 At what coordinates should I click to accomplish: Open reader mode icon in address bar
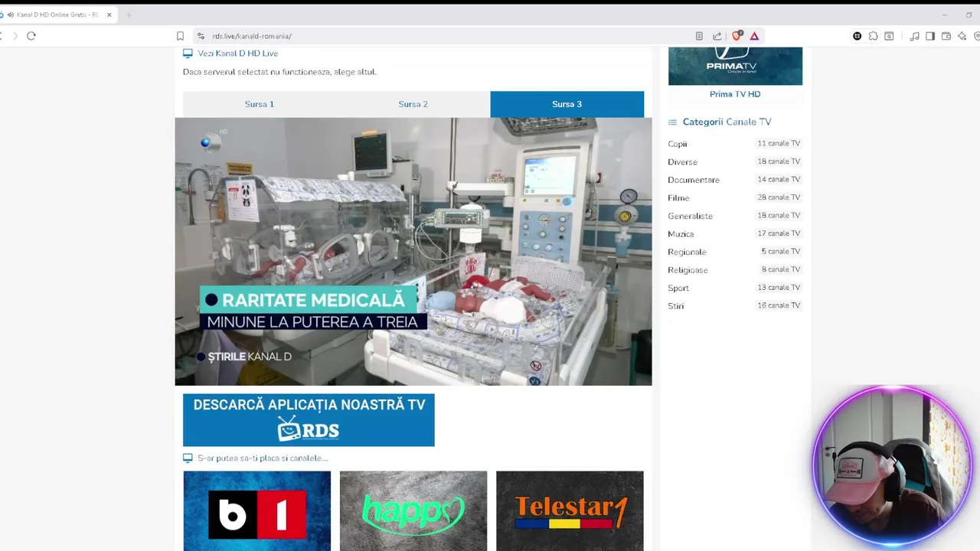tap(699, 36)
